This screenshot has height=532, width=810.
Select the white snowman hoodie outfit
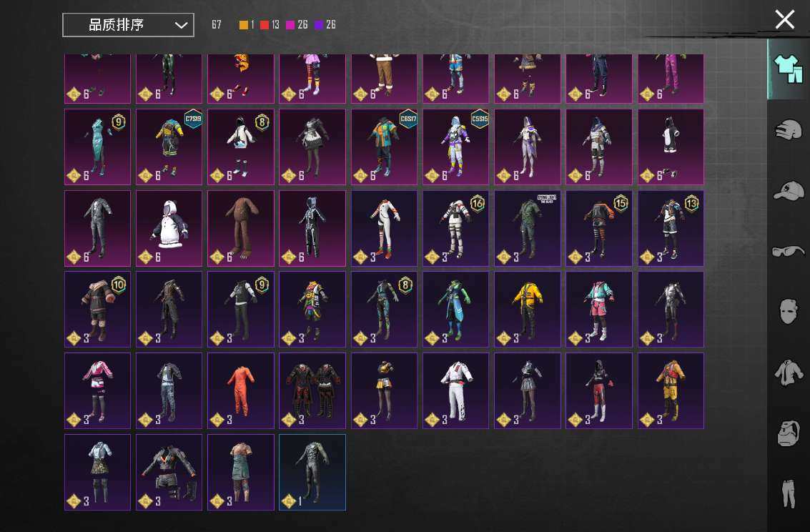coord(169,228)
